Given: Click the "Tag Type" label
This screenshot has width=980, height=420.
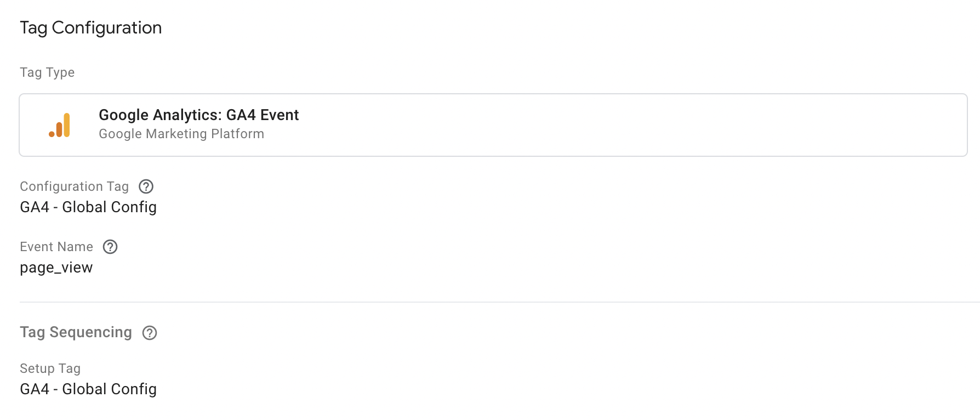Looking at the screenshot, I should coord(47,72).
